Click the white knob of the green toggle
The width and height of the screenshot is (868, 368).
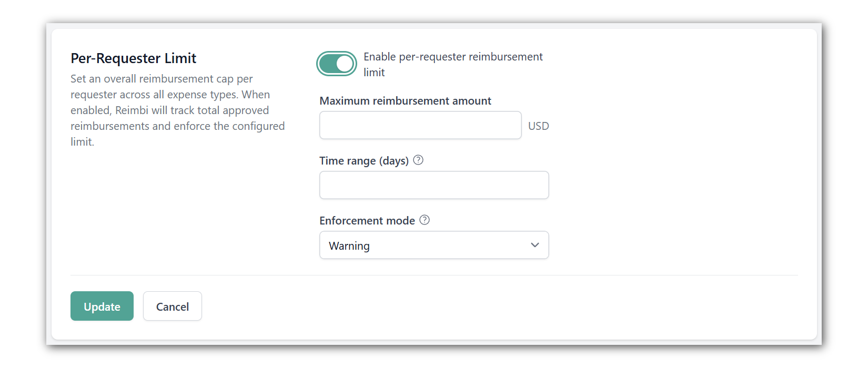pyautogui.click(x=345, y=64)
